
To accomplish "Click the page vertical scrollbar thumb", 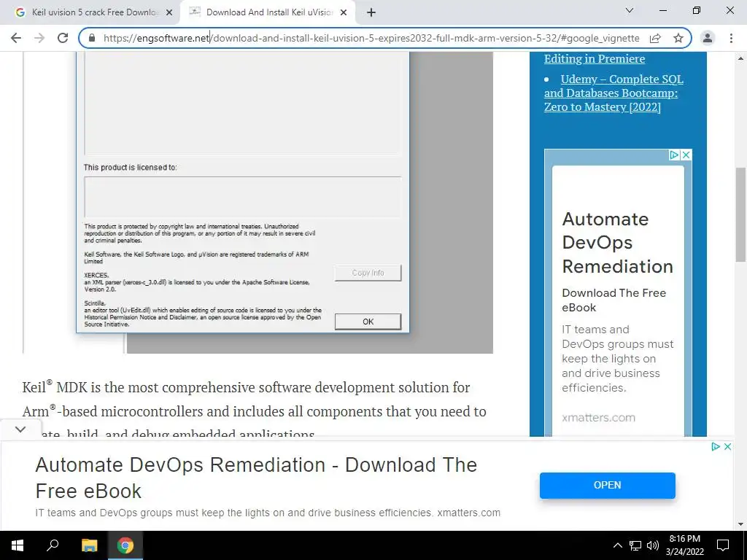I will coord(740,214).
